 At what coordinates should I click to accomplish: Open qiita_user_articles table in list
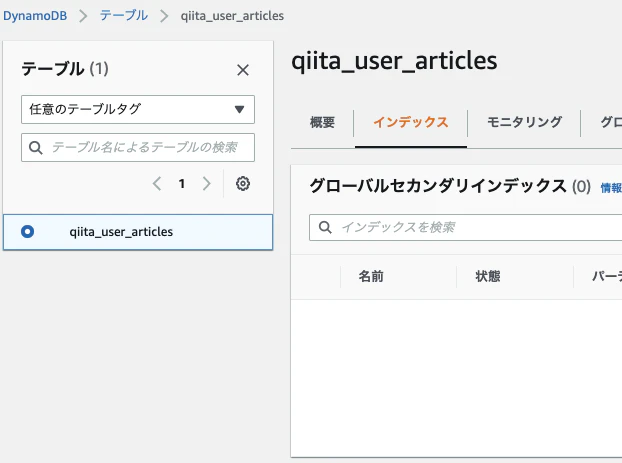(121, 232)
